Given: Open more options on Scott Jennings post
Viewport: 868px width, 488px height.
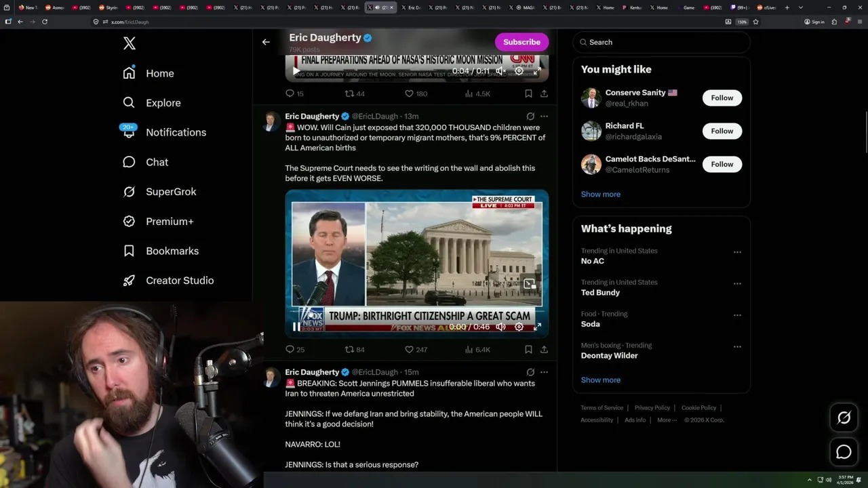Looking at the screenshot, I should (544, 372).
